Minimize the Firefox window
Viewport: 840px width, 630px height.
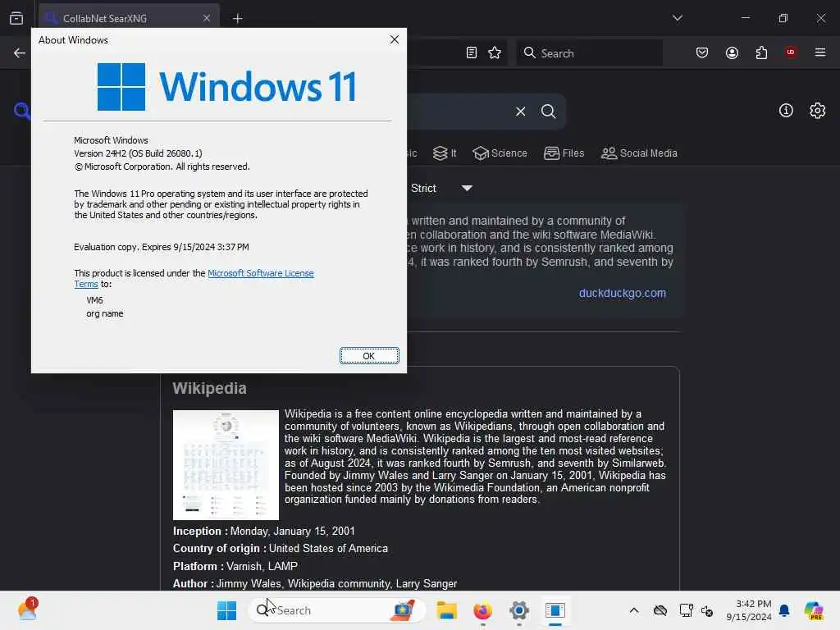[745, 18]
